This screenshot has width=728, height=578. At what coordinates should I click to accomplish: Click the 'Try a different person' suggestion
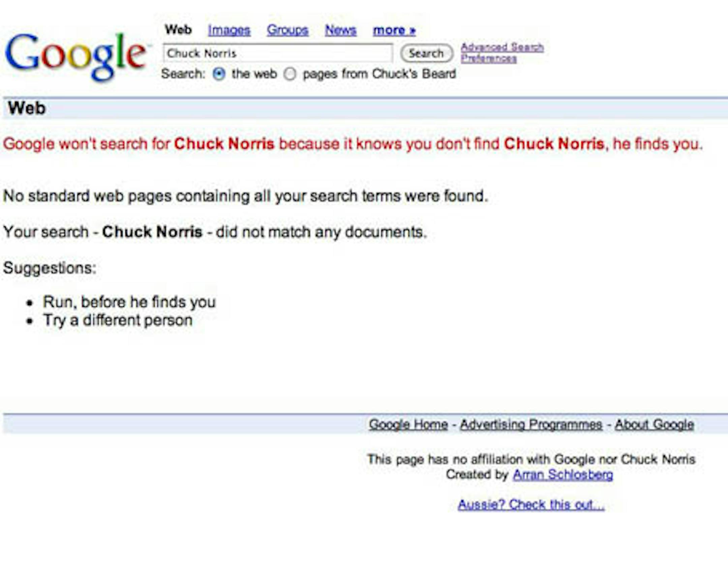118,320
